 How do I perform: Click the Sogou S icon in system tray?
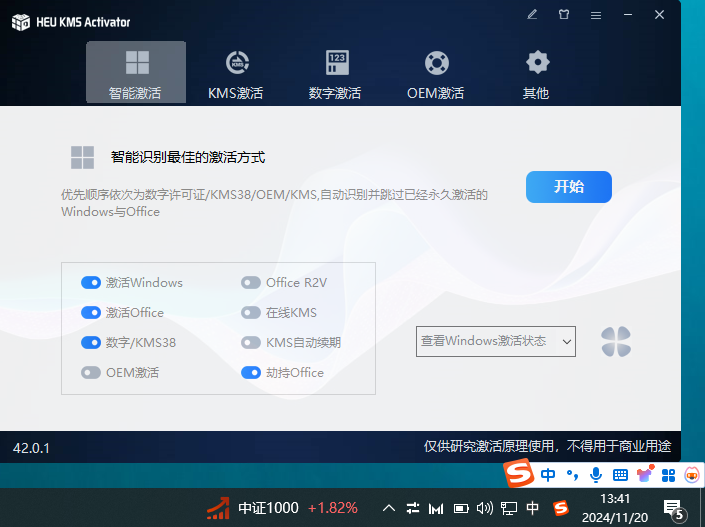[x=561, y=508]
